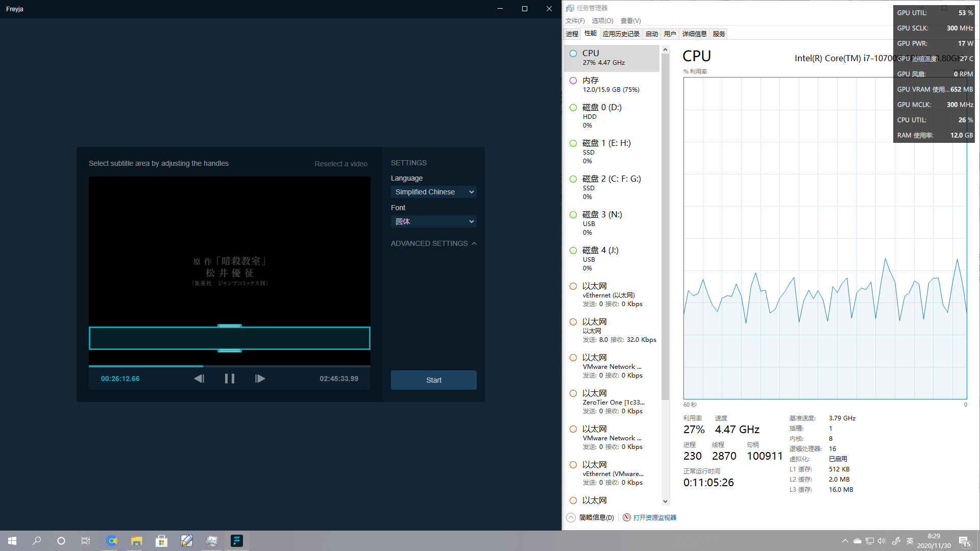Image resolution: width=980 pixels, height=551 pixels.
Task: Open Task View on the taskbar
Action: (86, 541)
